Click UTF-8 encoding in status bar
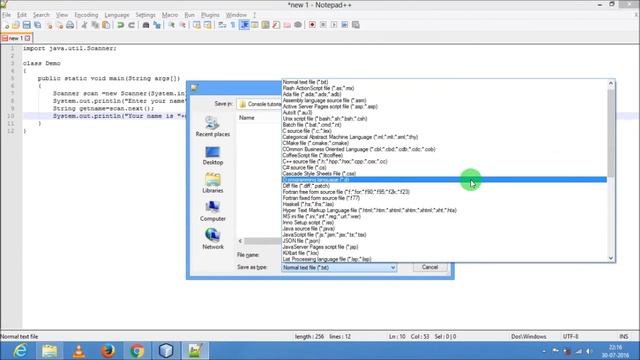 pos(571,337)
